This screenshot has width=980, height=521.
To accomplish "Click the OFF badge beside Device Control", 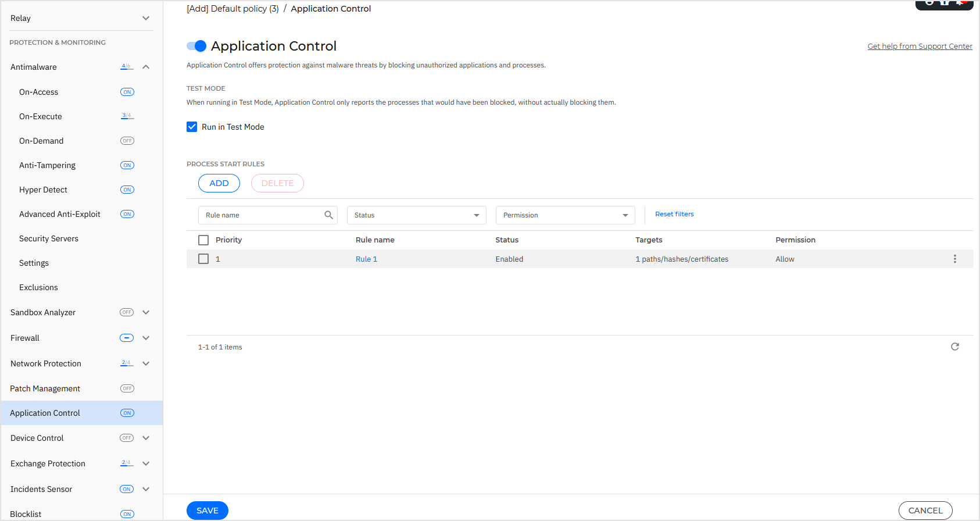I will pyautogui.click(x=127, y=438).
